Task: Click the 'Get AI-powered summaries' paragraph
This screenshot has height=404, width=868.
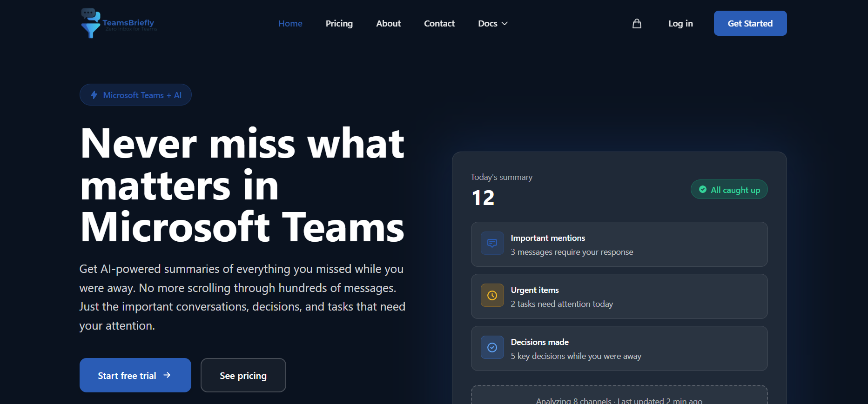Action: click(x=242, y=297)
